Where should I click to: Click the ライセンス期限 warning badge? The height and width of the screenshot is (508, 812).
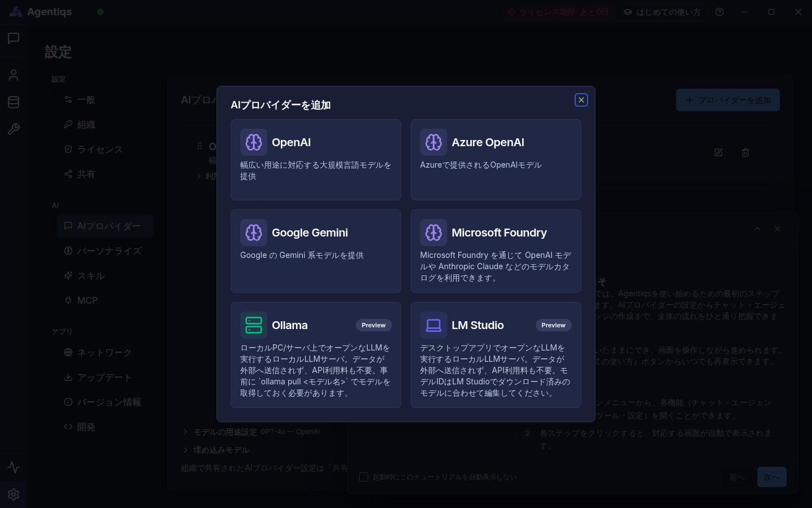pos(558,12)
